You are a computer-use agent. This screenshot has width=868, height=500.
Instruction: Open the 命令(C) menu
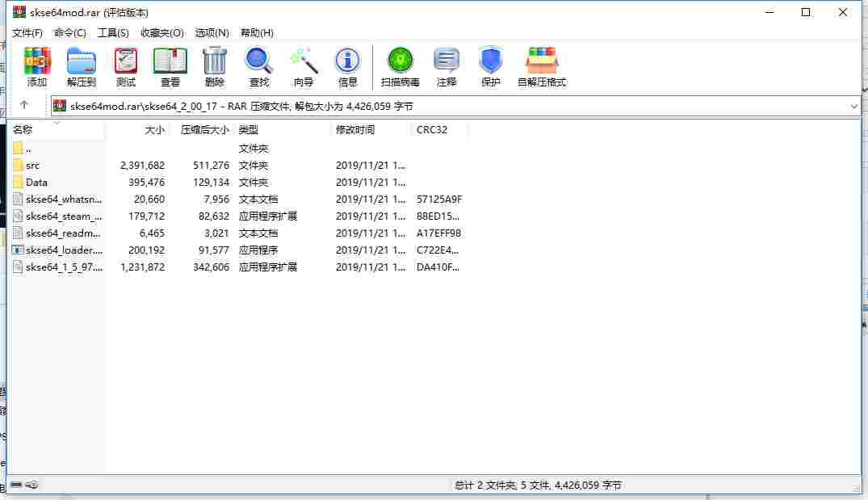(69, 32)
